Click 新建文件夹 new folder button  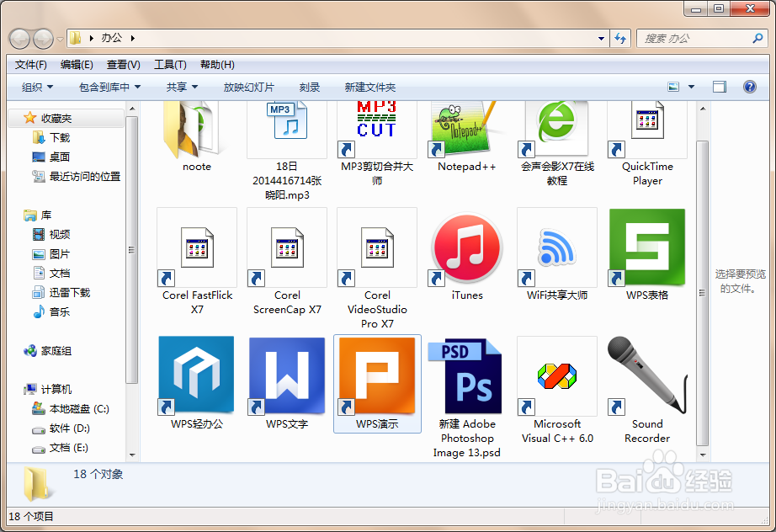point(369,87)
